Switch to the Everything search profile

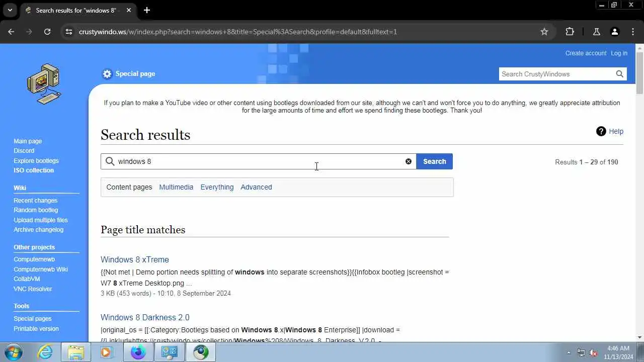point(217,187)
